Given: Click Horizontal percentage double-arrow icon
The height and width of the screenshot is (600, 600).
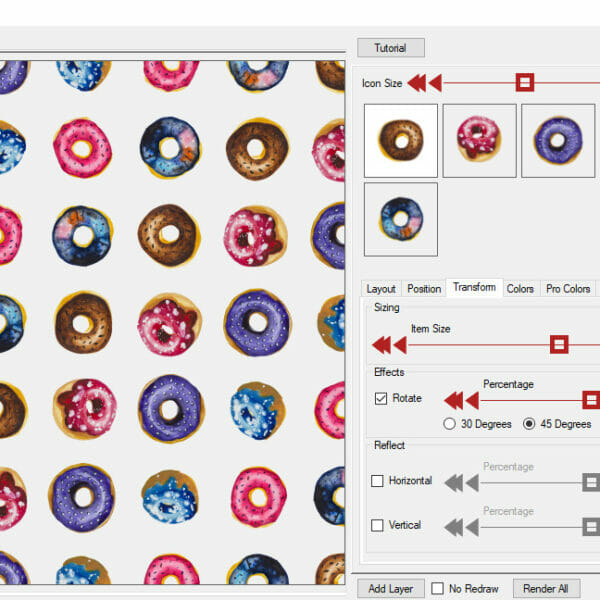Looking at the screenshot, I should pos(453,483).
